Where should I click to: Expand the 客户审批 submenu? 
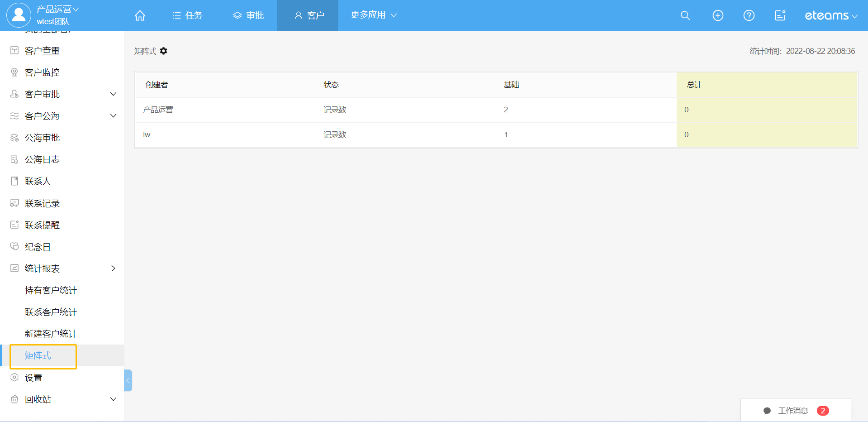point(113,94)
